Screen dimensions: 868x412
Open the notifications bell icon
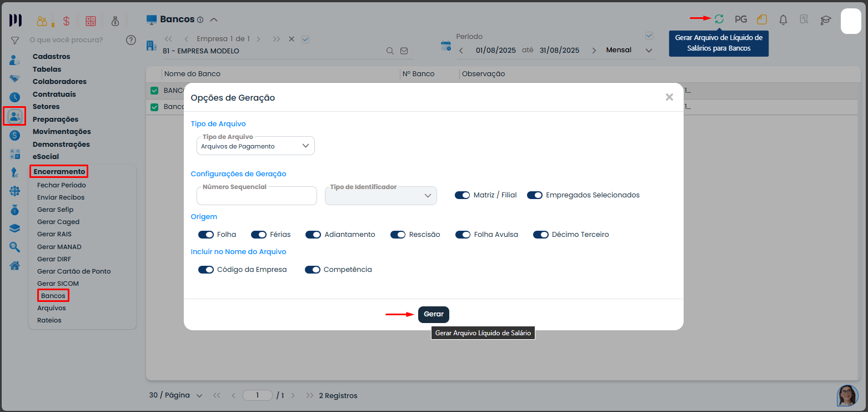pyautogui.click(x=783, y=19)
